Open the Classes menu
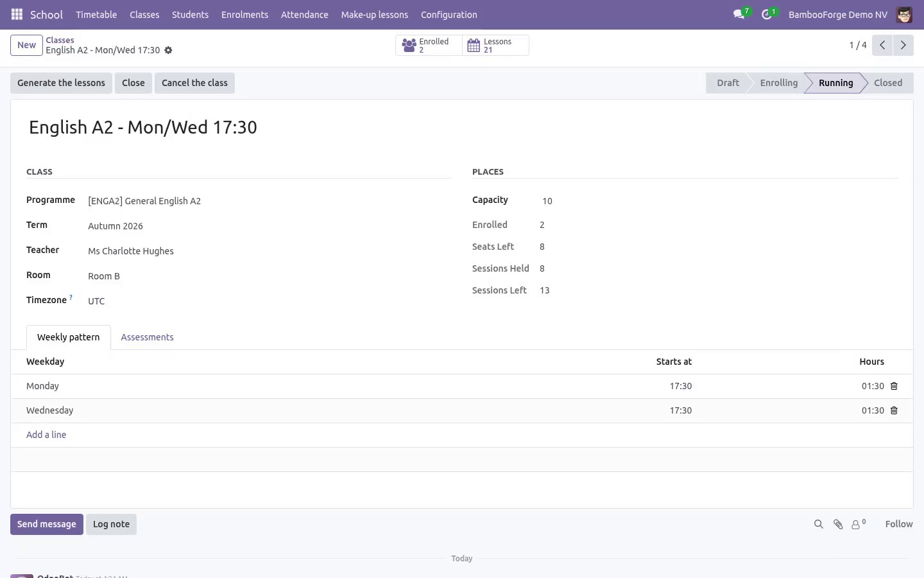 coord(144,14)
